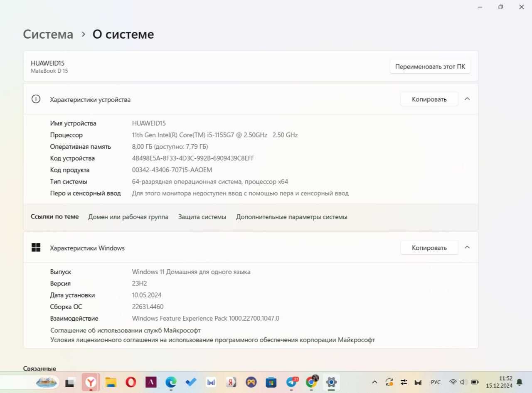Click the 8,00 ГБ memory value

(x=170, y=147)
